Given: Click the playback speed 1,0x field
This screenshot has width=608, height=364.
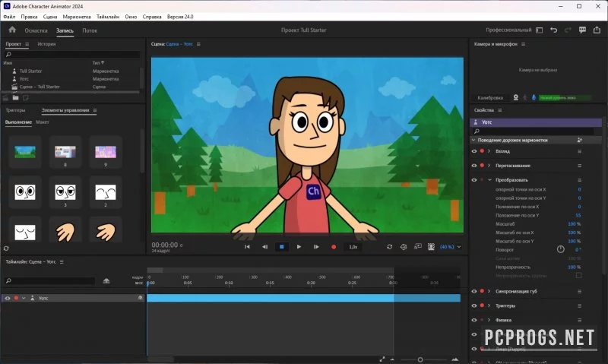Looking at the screenshot, I should coord(353,246).
